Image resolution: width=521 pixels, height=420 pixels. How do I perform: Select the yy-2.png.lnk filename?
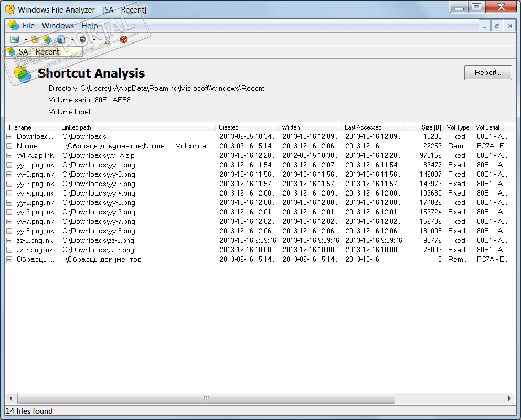[x=35, y=174]
